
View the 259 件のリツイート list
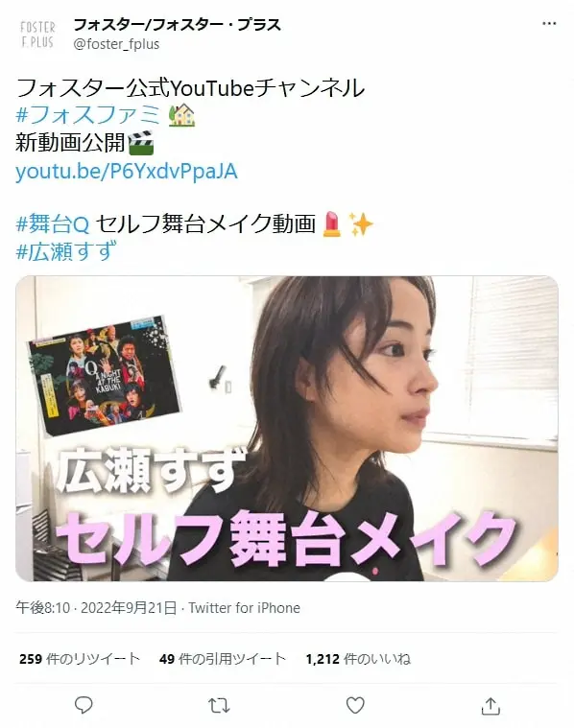80,659
